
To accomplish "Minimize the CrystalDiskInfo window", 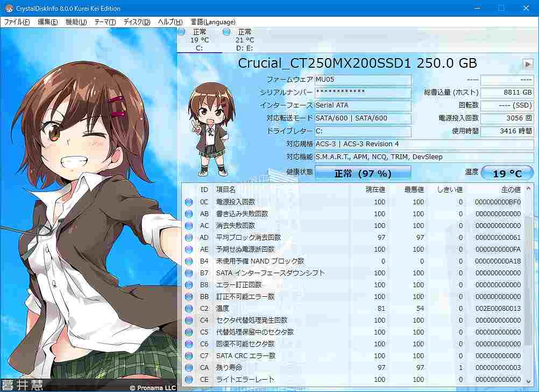I will click(x=477, y=8).
